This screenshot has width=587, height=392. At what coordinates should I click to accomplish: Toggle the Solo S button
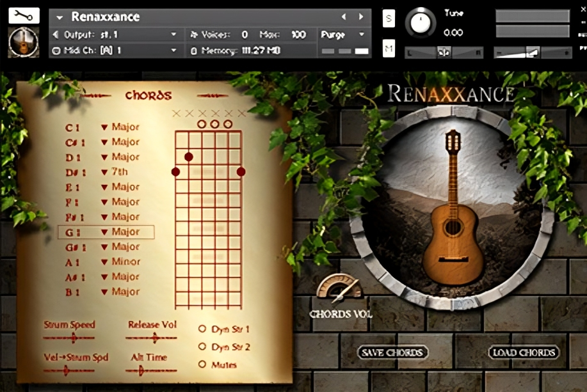[x=389, y=19]
